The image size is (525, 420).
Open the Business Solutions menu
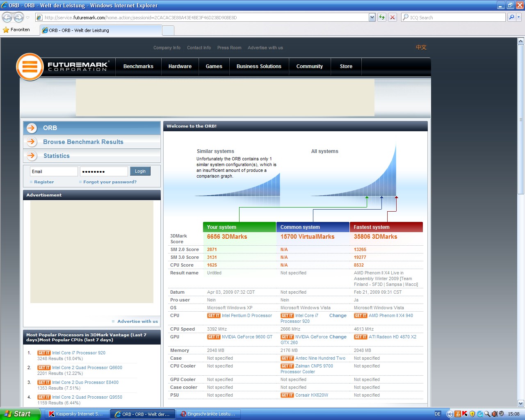[259, 66]
